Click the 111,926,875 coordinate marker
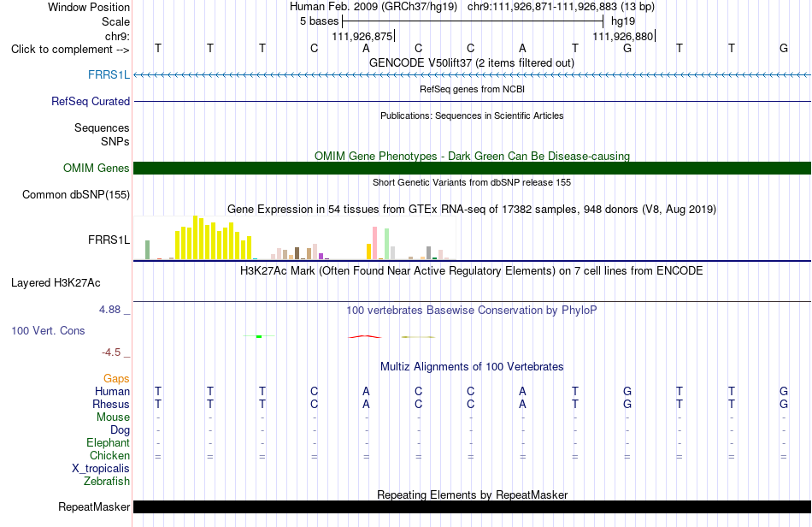 coord(362,36)
